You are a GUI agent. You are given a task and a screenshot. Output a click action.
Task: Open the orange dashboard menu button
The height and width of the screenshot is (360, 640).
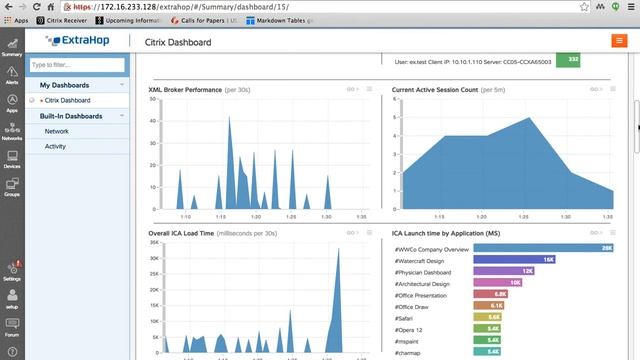619,40
